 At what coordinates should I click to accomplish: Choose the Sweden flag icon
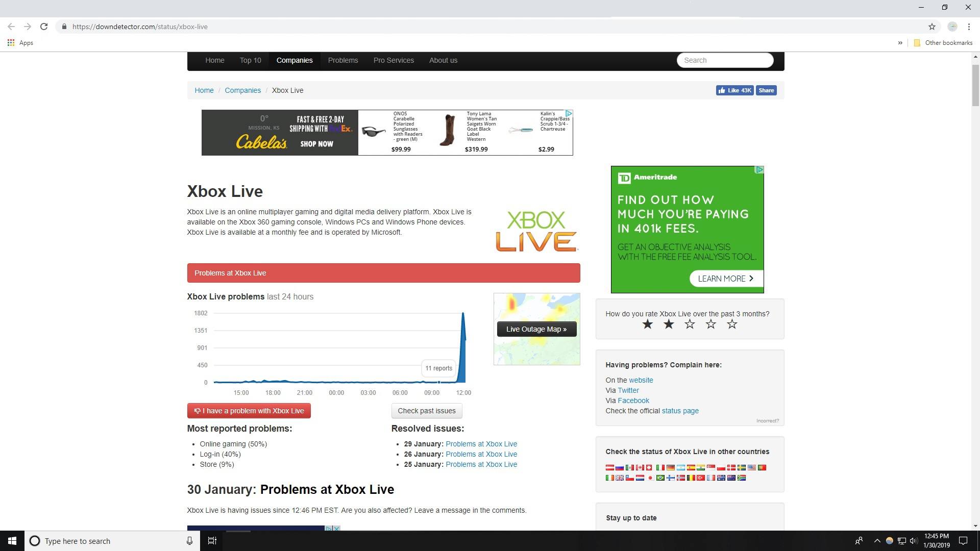coord(742,467)
